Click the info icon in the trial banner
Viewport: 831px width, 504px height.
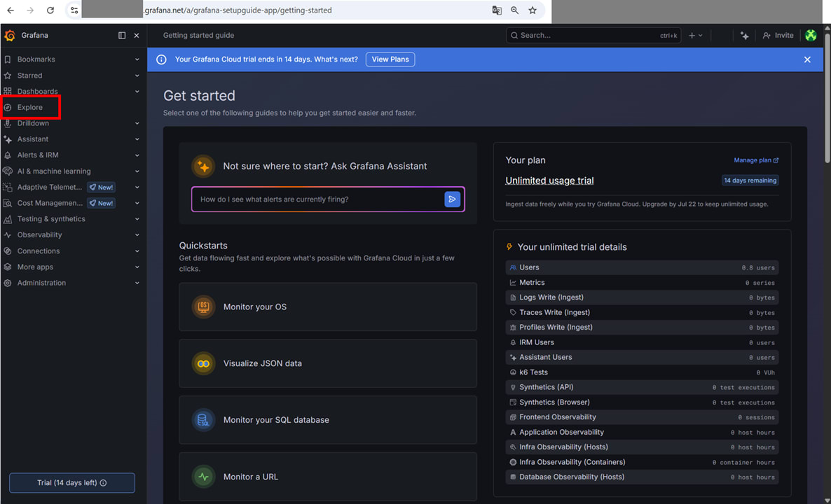[162, 59]
